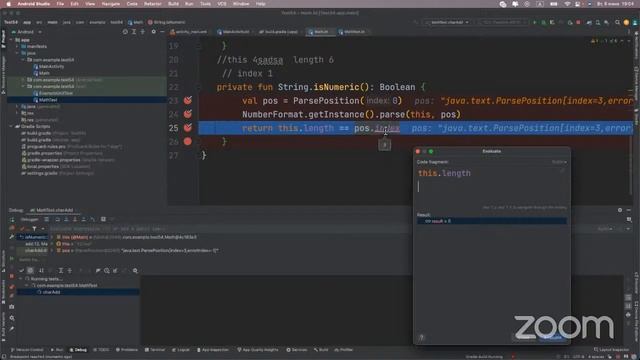Click the green Run icon in toolbar
Image resolution: width=640 pixels, height=360 pixels.
tap(534, 22)
